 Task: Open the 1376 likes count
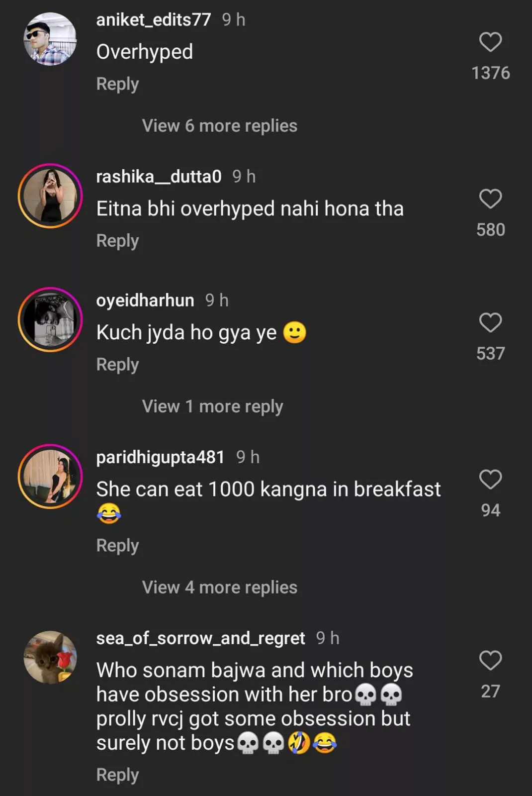click(490, 73)
